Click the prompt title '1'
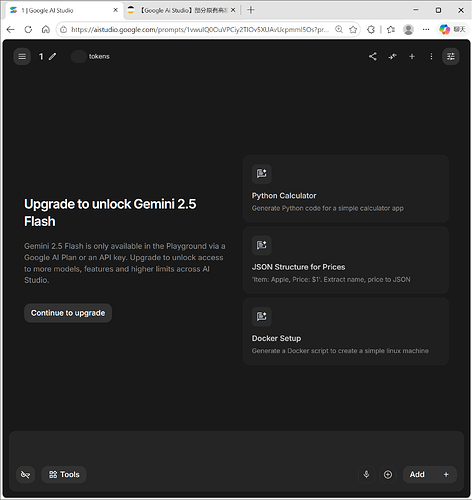Screen dimensions: 472x500 (41, 56)
